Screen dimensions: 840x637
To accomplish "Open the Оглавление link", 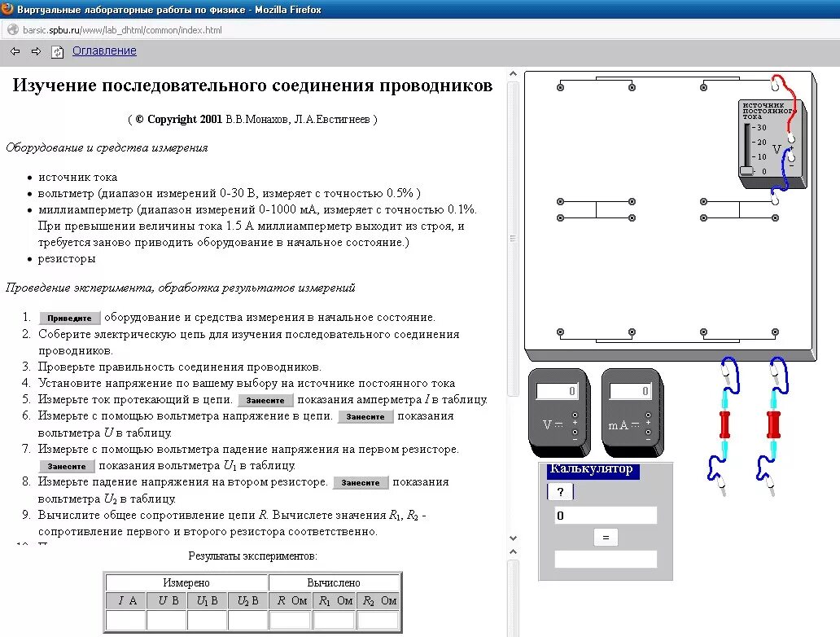I will point(104,51).
